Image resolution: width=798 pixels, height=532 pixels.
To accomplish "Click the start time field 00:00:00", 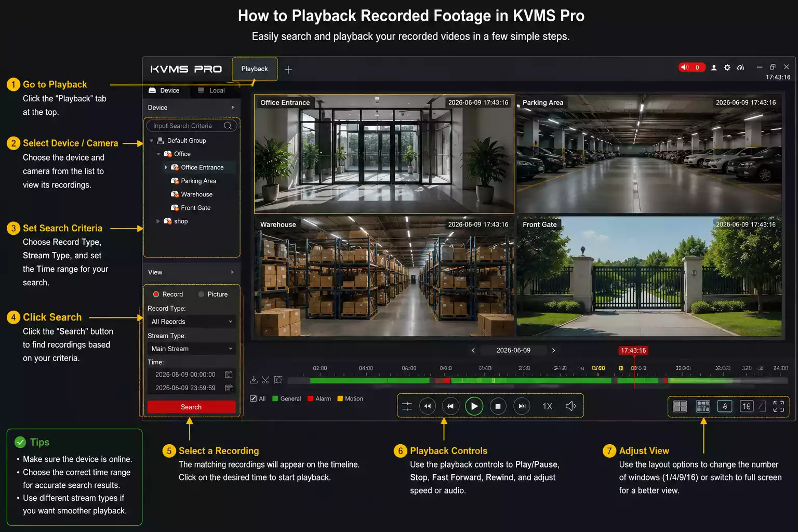I will 185,375.
